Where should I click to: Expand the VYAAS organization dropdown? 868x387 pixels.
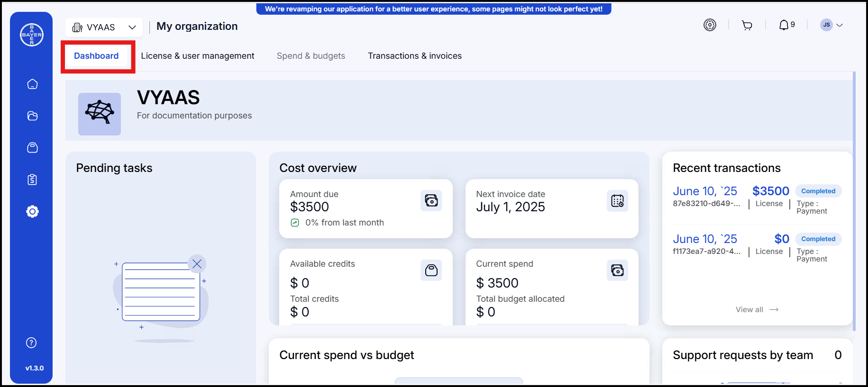pos(132,27)
